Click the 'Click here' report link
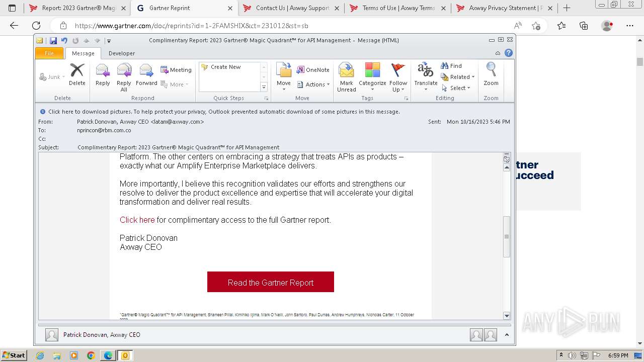Viewport: 644px width, 362px height. pyautogui.click(x=137, y=220)
